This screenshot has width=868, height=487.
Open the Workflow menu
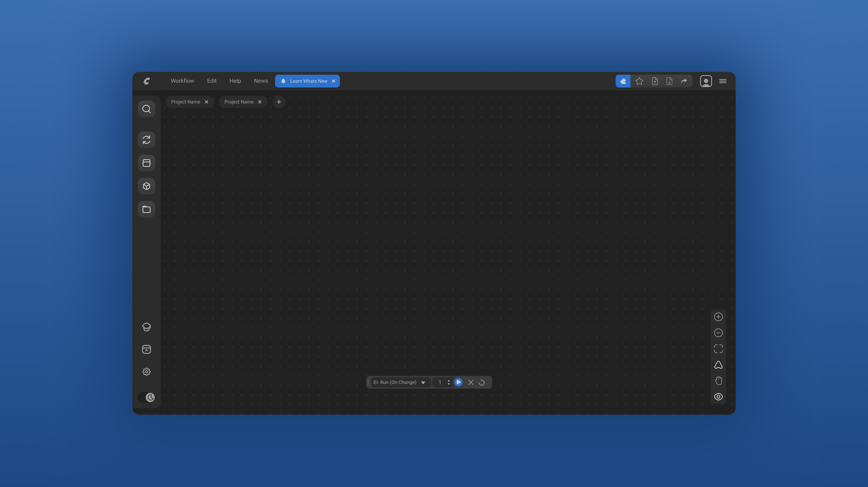(x=182, y=81)
